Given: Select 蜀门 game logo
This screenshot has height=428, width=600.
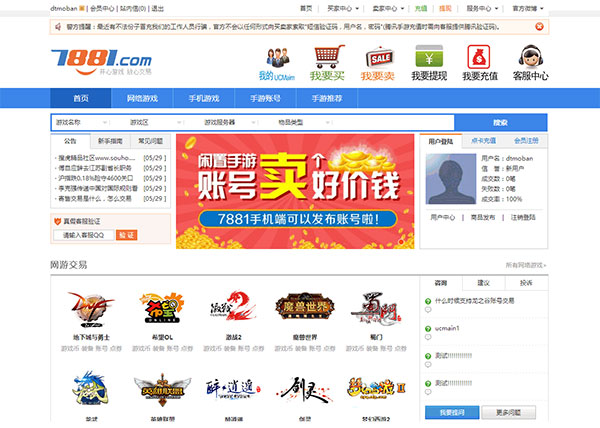Looking at the screenshot, I should click(376, 309).
